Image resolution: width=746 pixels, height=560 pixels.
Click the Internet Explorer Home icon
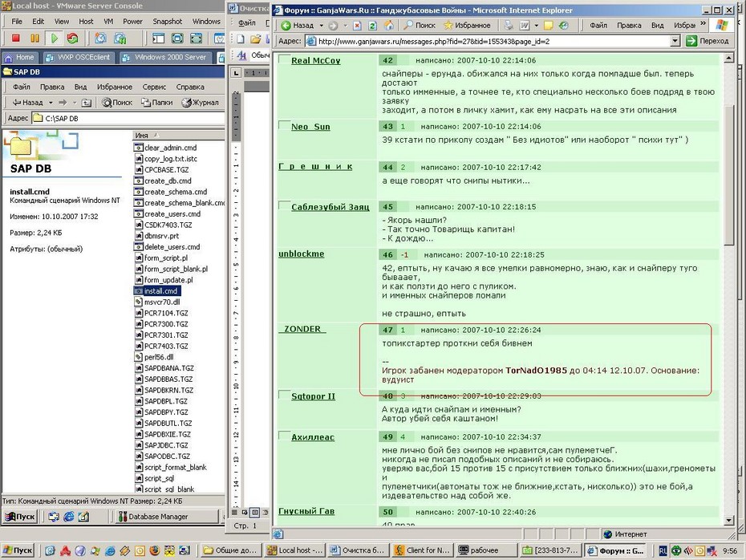click(x=389, y=25)
